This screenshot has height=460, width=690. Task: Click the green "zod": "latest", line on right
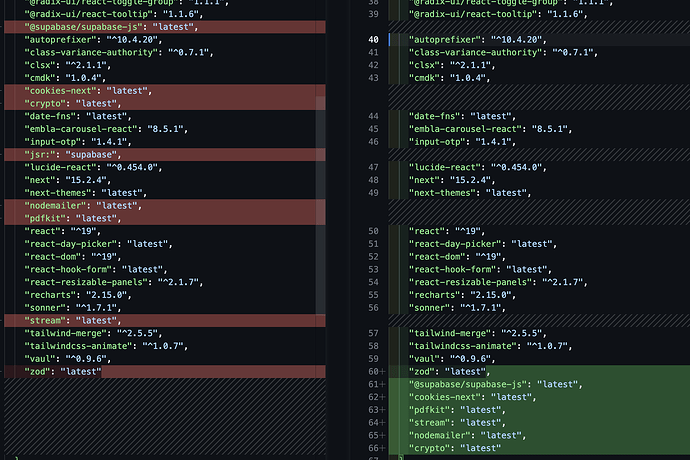coord(539,372)
